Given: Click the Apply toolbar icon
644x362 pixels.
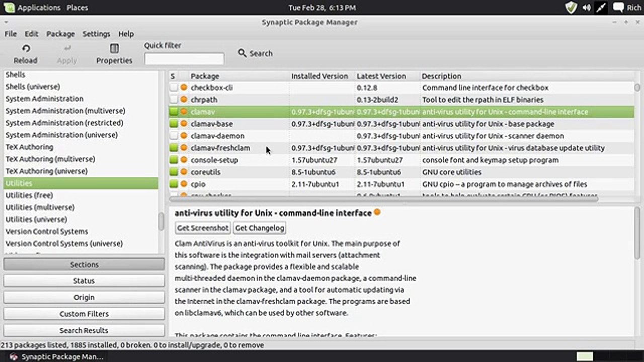Looking at the screenshot, I should tap(67, 48).
